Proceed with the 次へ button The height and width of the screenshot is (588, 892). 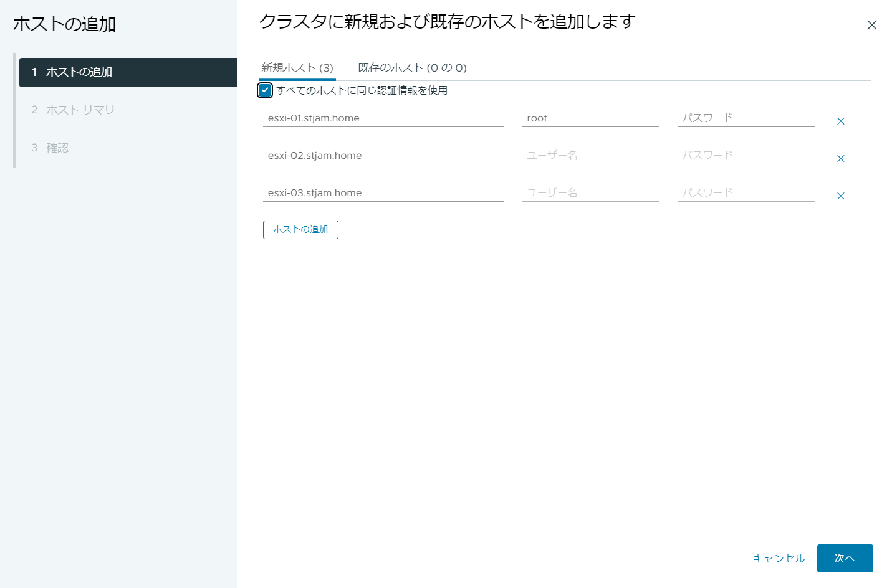tap(845, 558)
